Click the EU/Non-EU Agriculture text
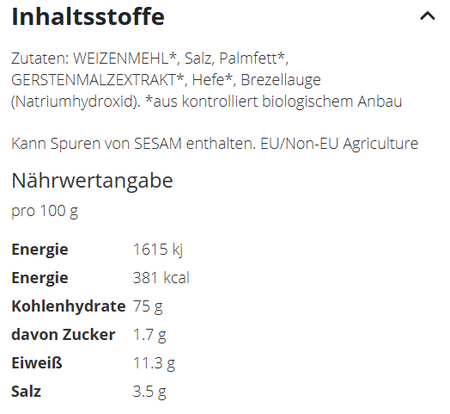Screen dimensions: 450x414 click(x=339, y=144)
